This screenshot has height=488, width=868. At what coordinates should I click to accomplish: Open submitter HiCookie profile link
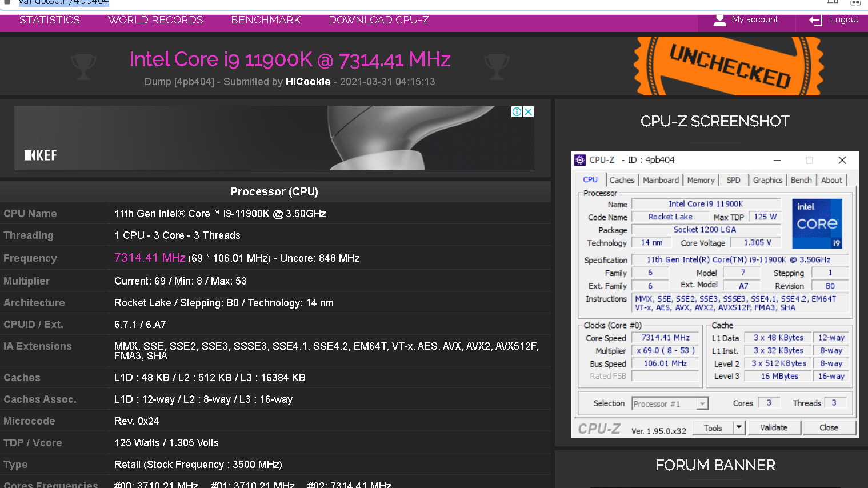(x=308, y=82)
